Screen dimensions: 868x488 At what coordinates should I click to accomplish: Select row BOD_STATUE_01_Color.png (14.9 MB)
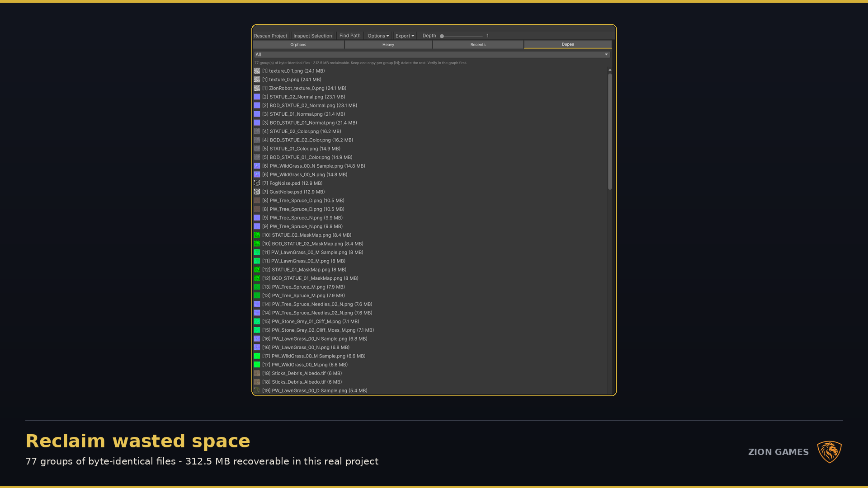pos(429,157)
